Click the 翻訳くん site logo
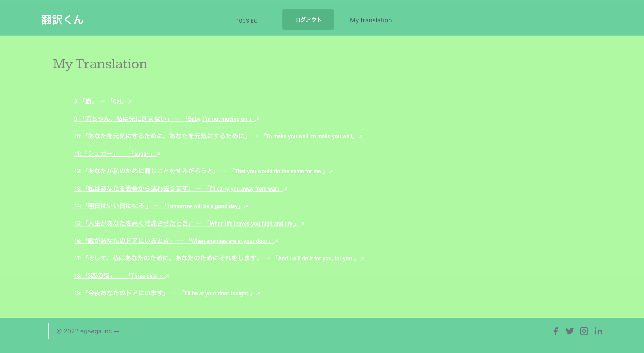 (x=62, y=20)
